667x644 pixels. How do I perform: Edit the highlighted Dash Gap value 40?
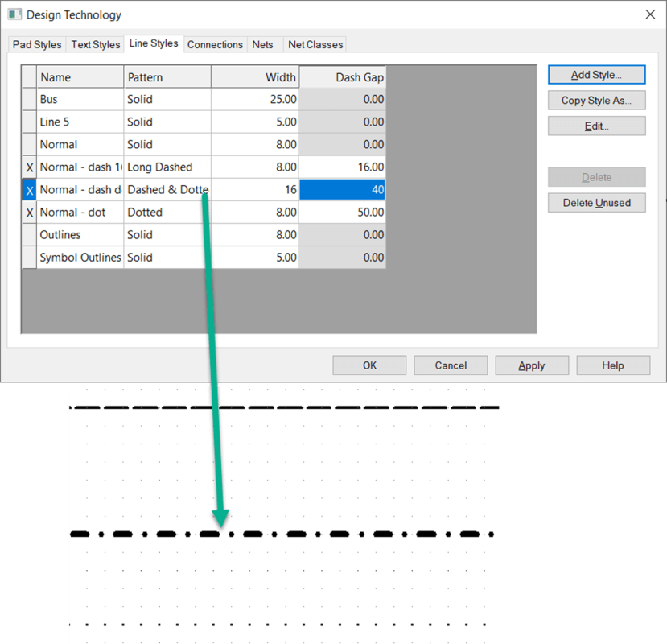tap(343, 190)
